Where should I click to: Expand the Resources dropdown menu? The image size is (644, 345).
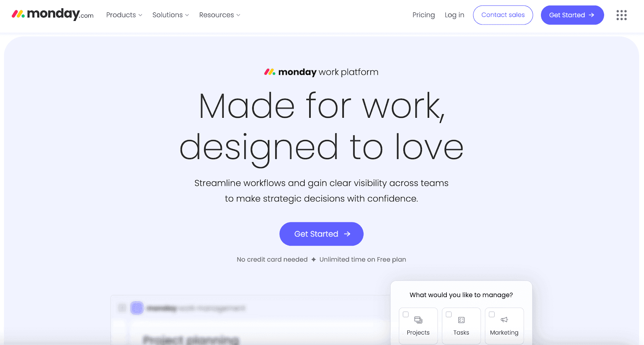point(220,15)
